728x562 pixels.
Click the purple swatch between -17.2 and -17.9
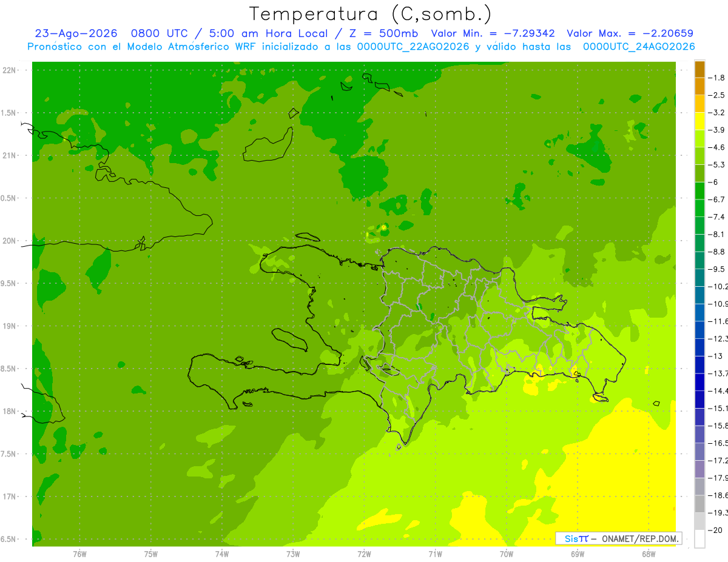click(x=699, y=469)
